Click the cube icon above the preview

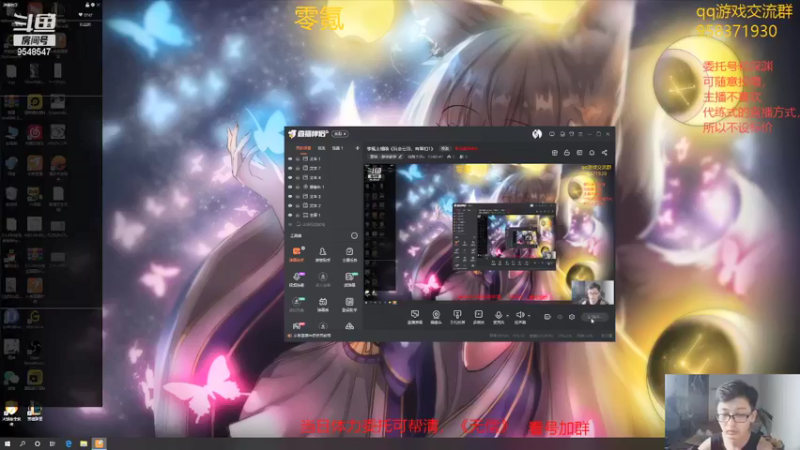click(x=555, y=153)
